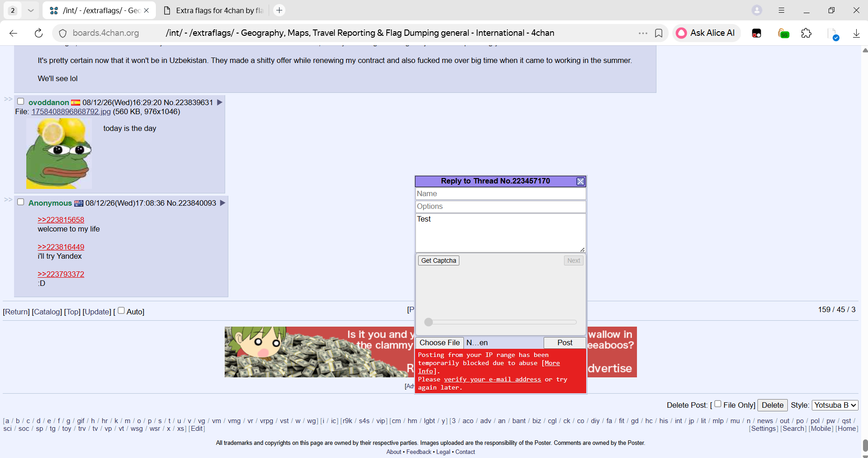
Task: Open the thread Catalog link
Action: (x=47, y=312)
